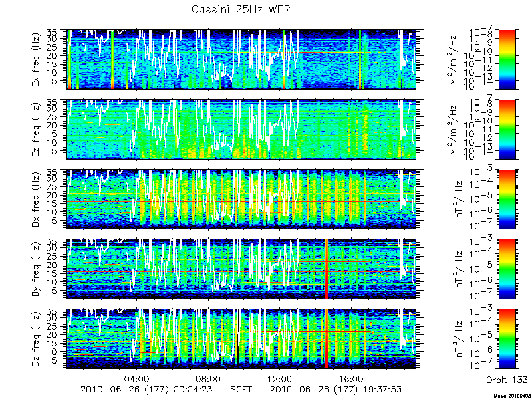
Task: Click the Bz spectrogram color bar
Action: pos(507,339)
